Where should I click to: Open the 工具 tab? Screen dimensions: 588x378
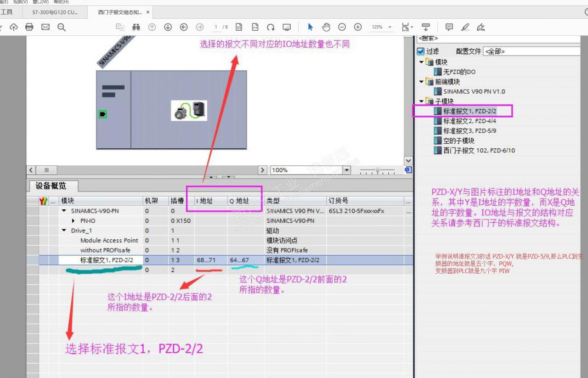coord(7,12)
